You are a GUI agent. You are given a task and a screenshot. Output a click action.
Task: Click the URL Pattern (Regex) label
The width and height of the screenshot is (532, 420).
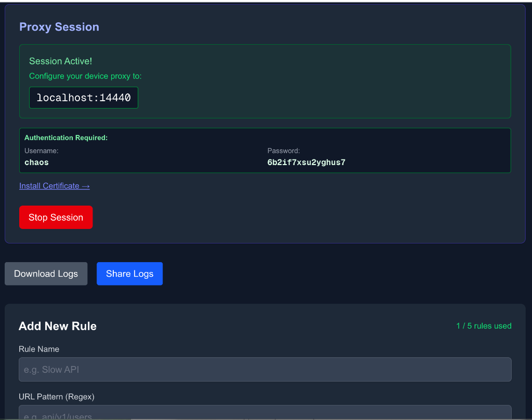point(57,397)
